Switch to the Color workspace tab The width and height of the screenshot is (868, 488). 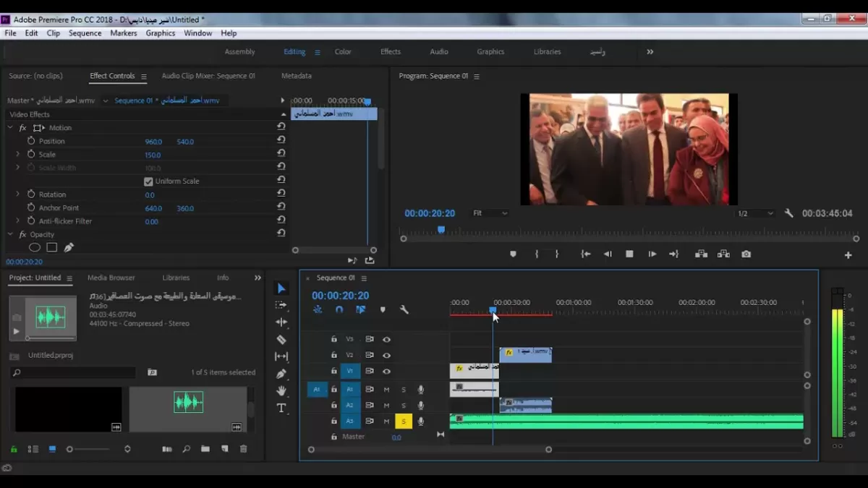click(x=343, y=52)
